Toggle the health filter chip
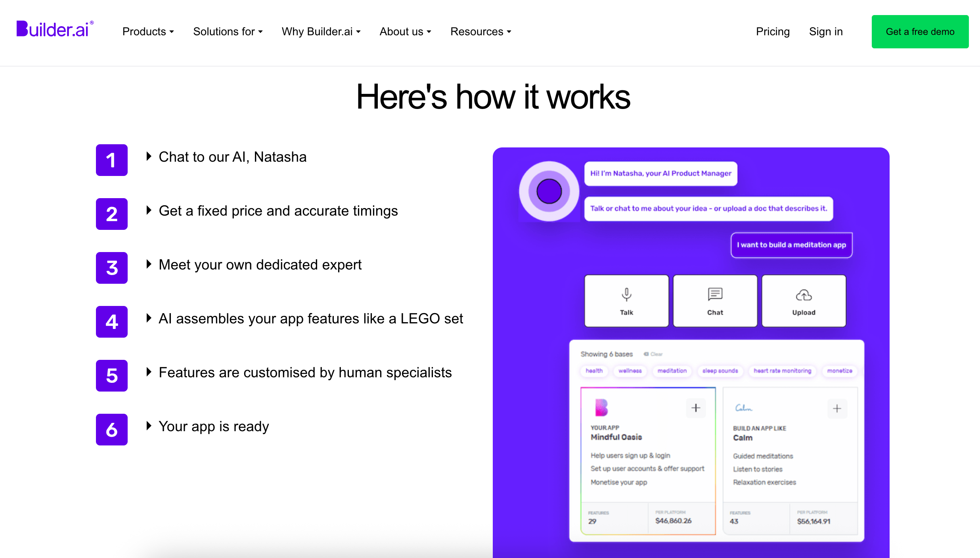 tap(593, 371)
